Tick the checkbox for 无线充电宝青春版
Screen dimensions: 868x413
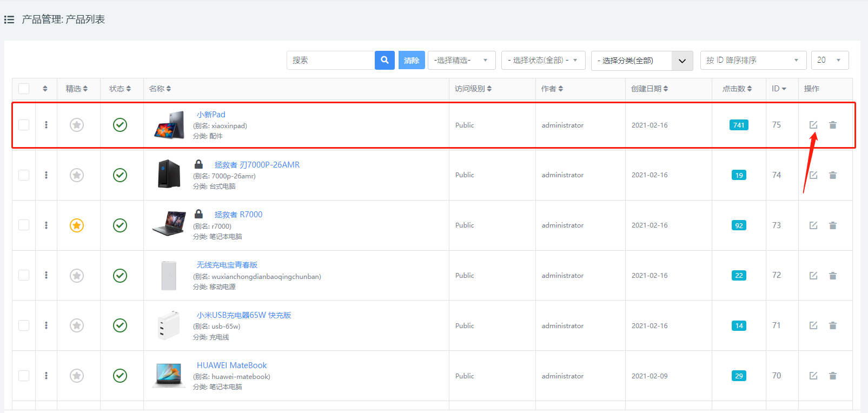[24, 276]
